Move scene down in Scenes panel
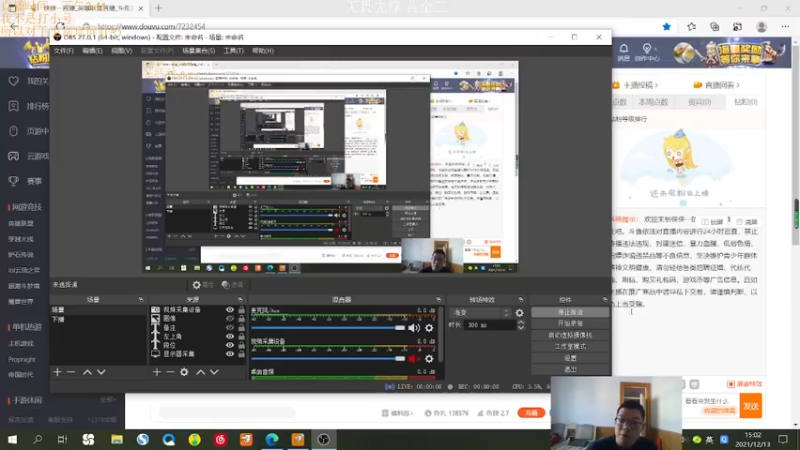The width and height of the screenshot is (800, 450). [x=101, y=372]
